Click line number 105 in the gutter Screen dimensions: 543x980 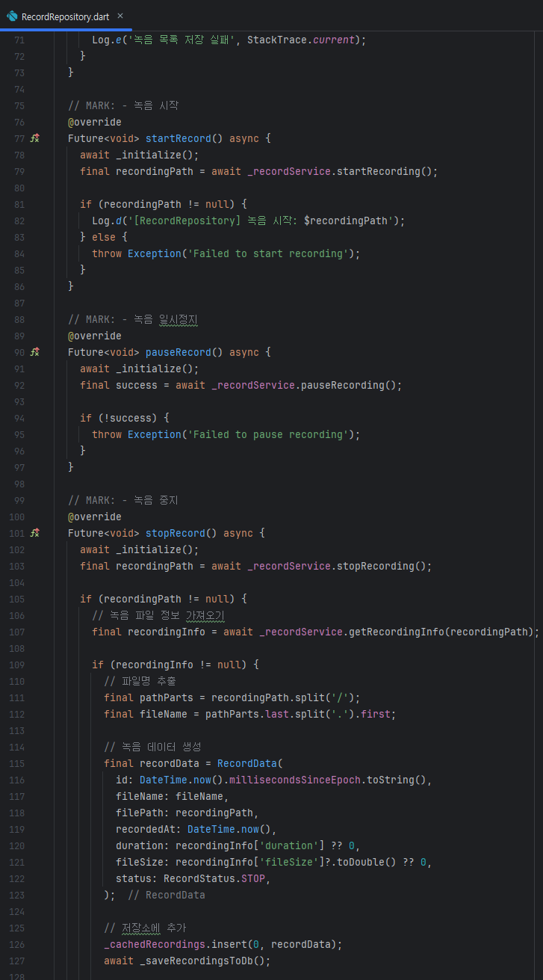point(16,599)
